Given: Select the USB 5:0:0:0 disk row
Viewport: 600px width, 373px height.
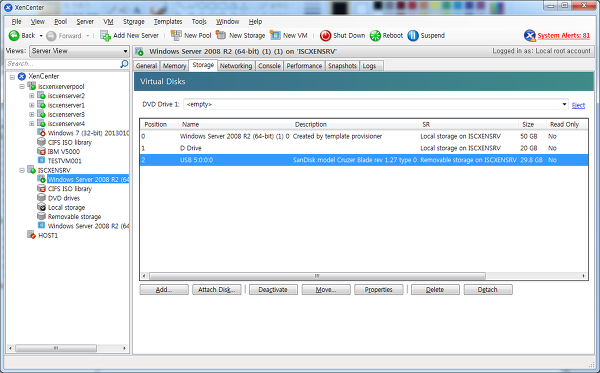Looking at the screenshot, I should click(364, 160).
